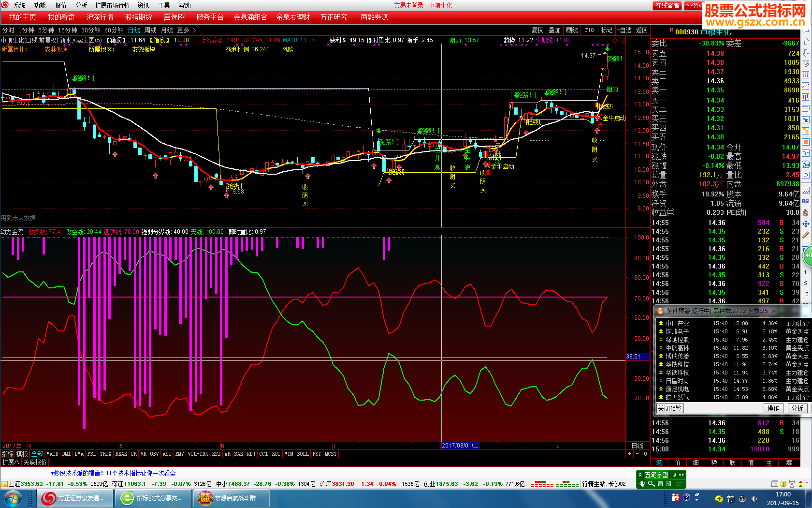Select the KDJ indicator tab

[251, 454]
